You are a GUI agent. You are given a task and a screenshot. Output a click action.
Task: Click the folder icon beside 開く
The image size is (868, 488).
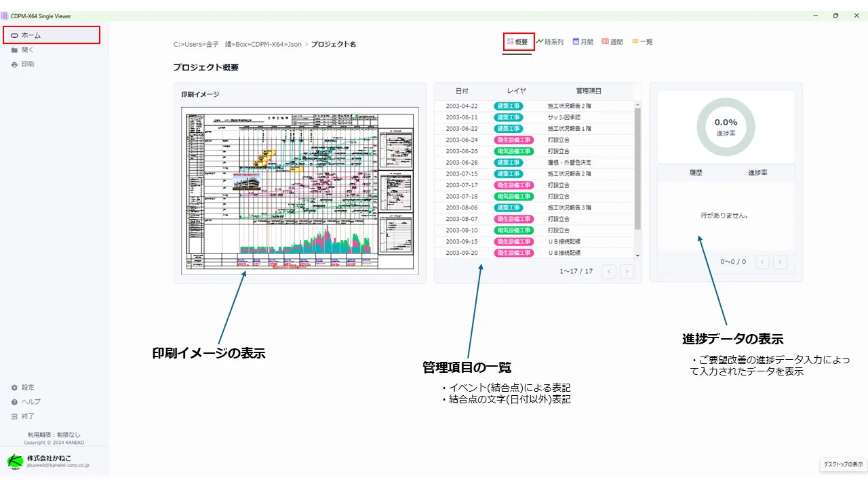click(14, 49)
